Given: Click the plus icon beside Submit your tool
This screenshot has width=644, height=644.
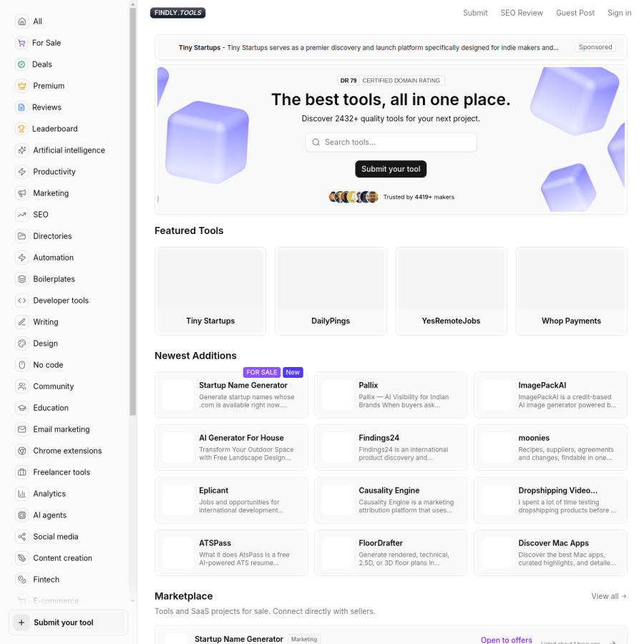Looking at the screenshot, I should 21,623.
